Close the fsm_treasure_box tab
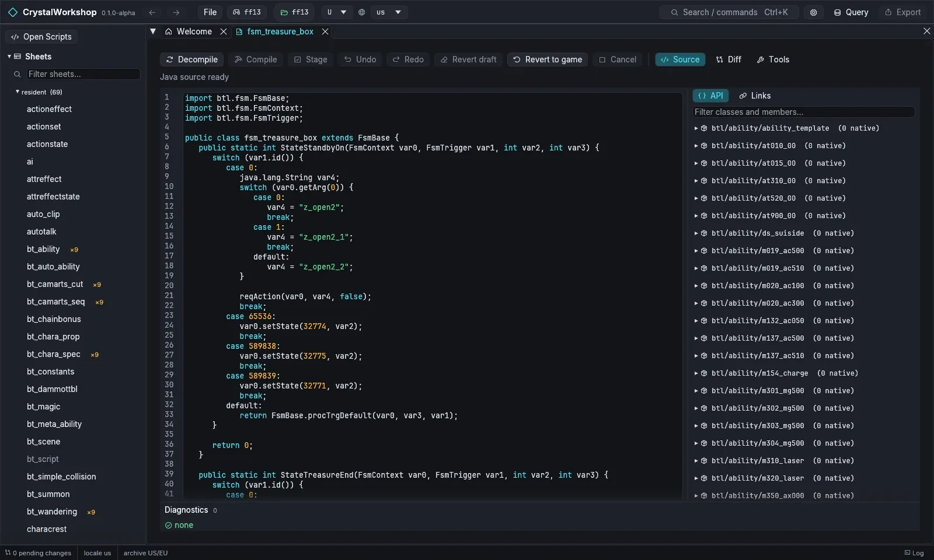This screenshot has width=934, height=560. click(x=325, y=32)
